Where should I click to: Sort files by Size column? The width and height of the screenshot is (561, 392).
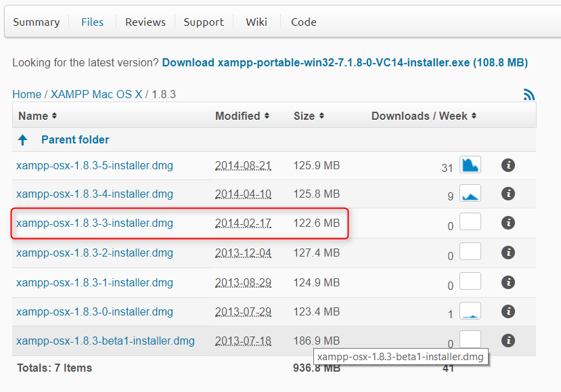pos(309,116)
